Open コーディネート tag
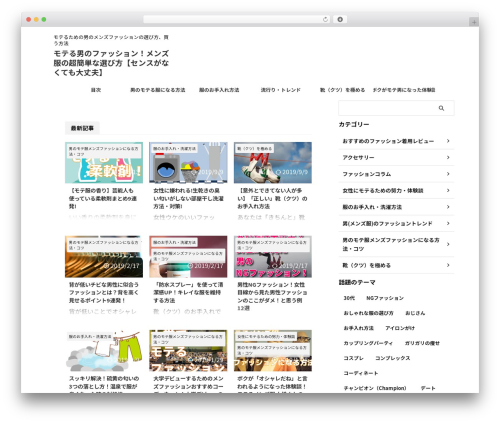Viewport: 500px width, 423px height. [361, 373]
